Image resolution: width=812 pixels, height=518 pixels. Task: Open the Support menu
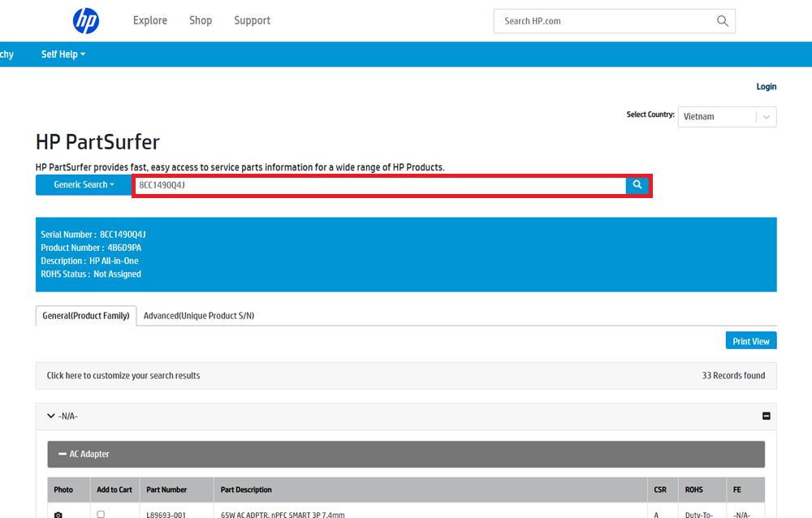(x=252, y=20)
